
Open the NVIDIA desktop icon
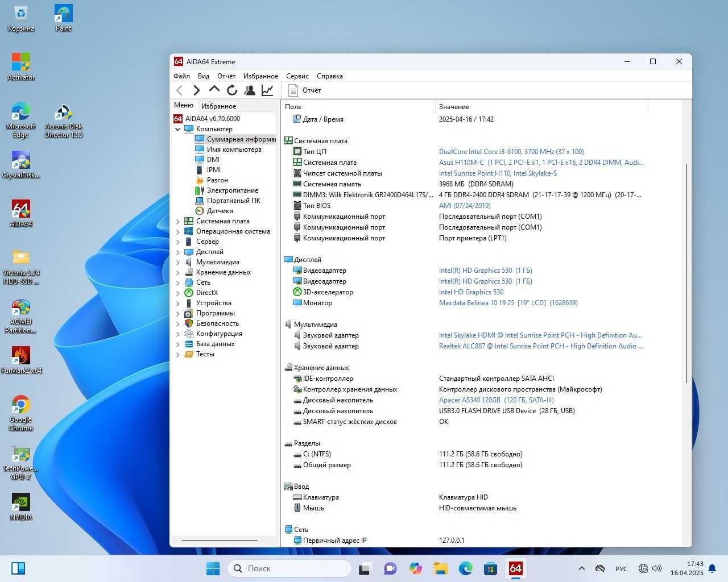(x=21, y=507)
